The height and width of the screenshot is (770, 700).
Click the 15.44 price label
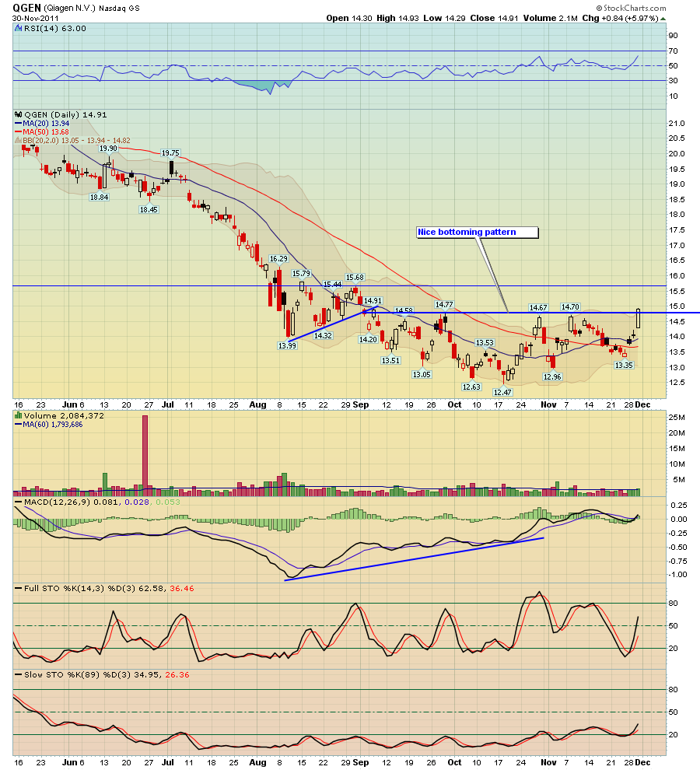click(333, 285)
